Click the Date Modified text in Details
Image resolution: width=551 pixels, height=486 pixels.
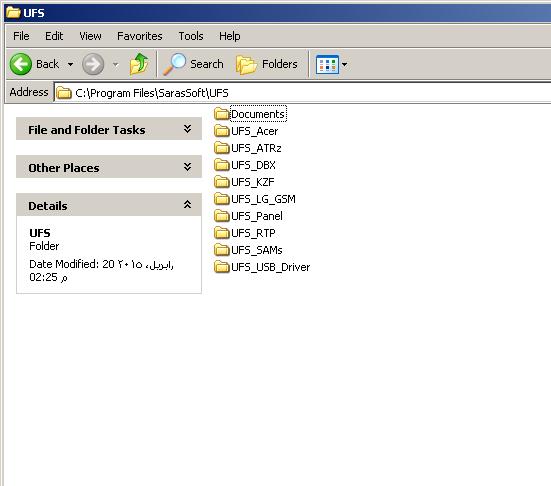coord(101,271)
